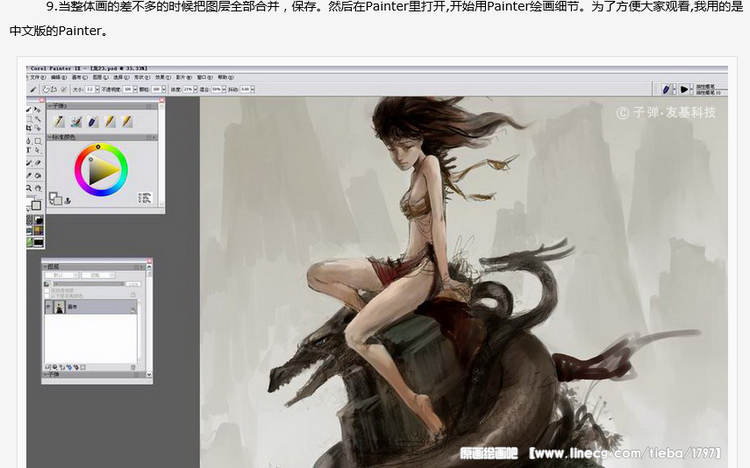Click the brush size input field
750x468 pixels.
click(90, 89)
